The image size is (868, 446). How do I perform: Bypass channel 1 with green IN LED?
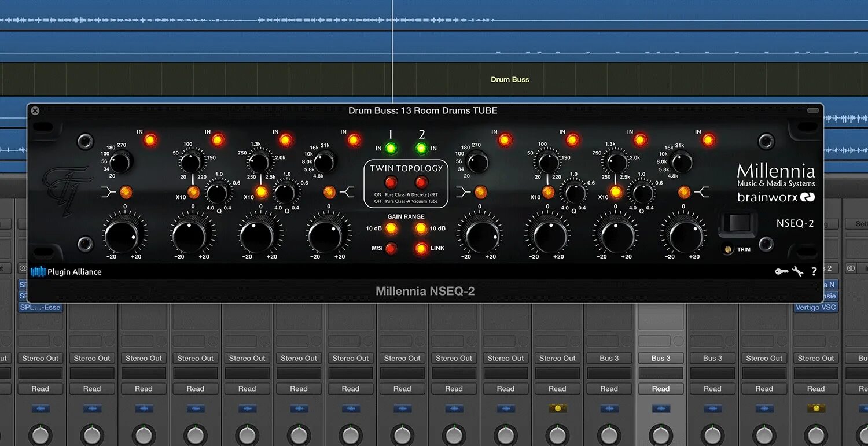click(391, 149)
